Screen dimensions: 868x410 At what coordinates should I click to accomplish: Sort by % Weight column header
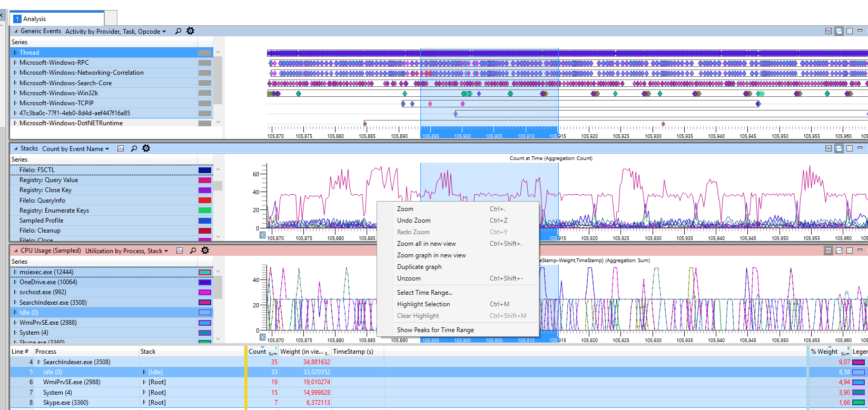pyautogui.click(x=830, y=352)
